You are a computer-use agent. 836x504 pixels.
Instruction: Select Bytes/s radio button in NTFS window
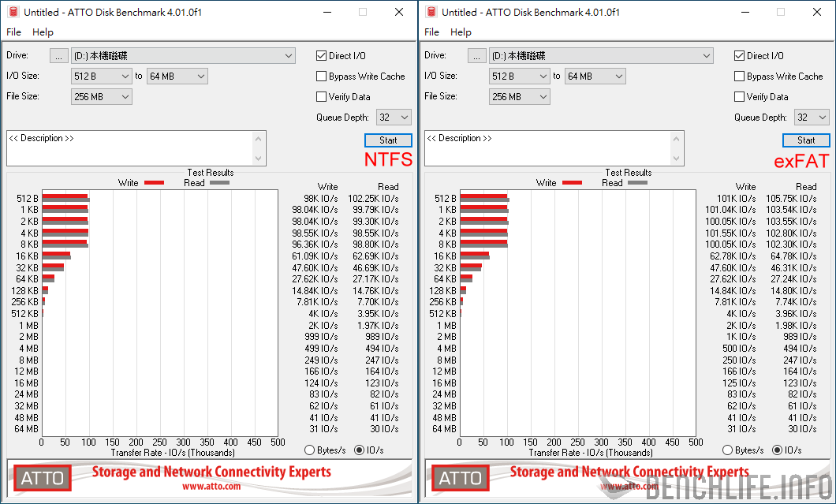pyautogui.click(x=309, y=450)
